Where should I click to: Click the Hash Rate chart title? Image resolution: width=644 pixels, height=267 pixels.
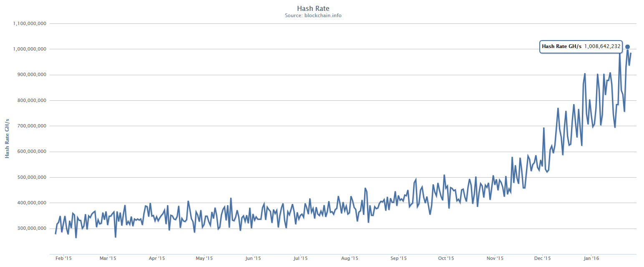(313, 8)
